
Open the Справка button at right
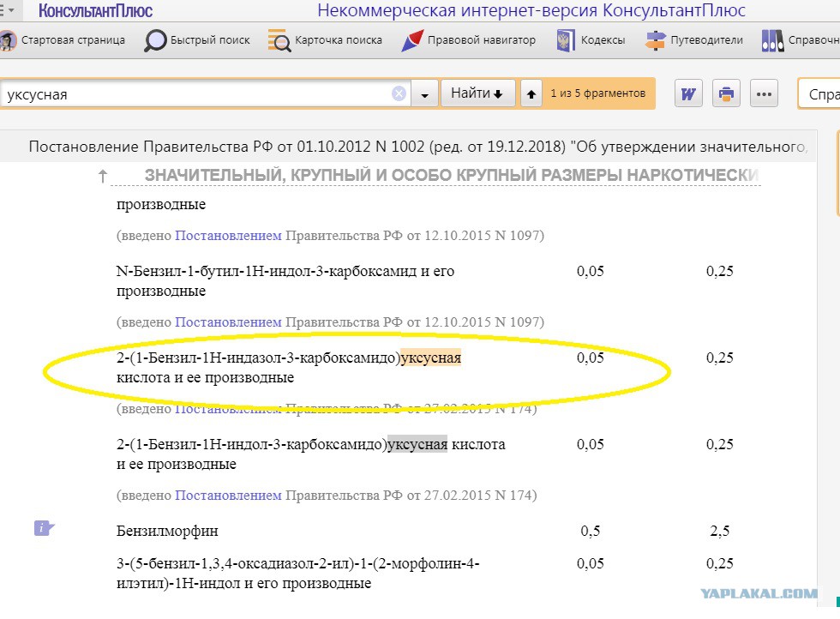pyautogui.click(x=819, y=93)
